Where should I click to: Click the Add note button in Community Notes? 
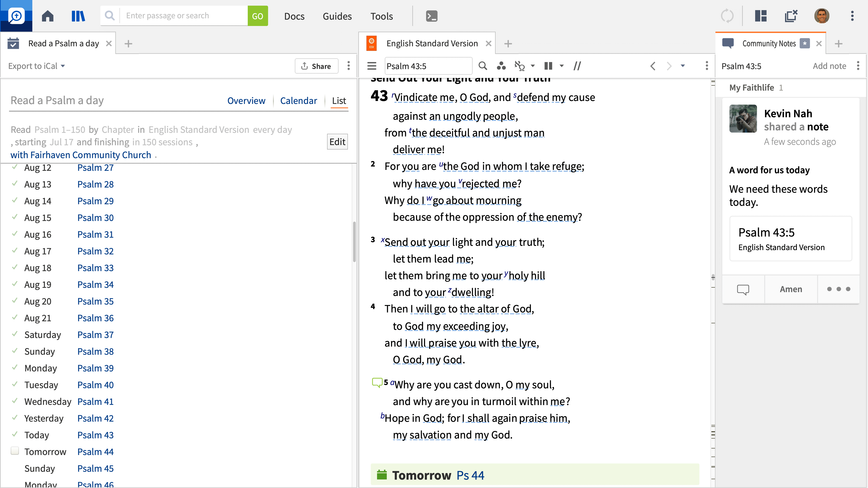(x=830, y=66)
